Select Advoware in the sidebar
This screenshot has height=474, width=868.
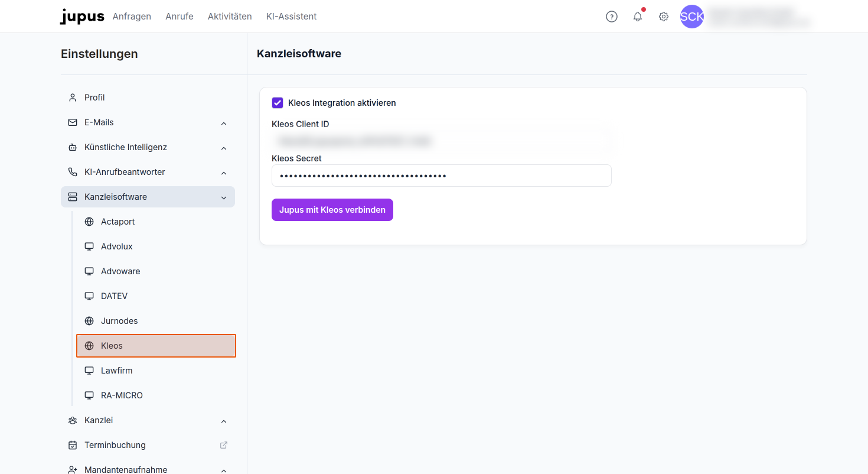tap(156, 271)
